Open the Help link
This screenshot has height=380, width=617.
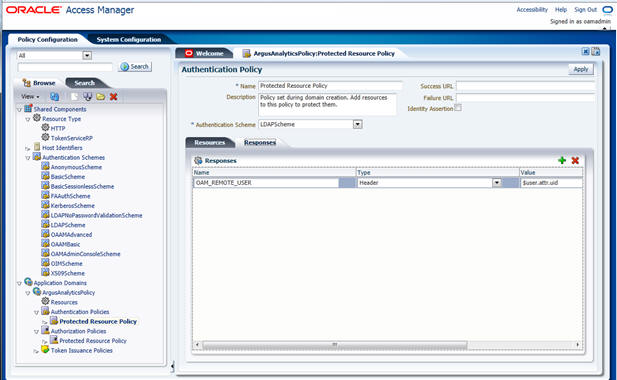pyautogui.click(x=561, y=9)
